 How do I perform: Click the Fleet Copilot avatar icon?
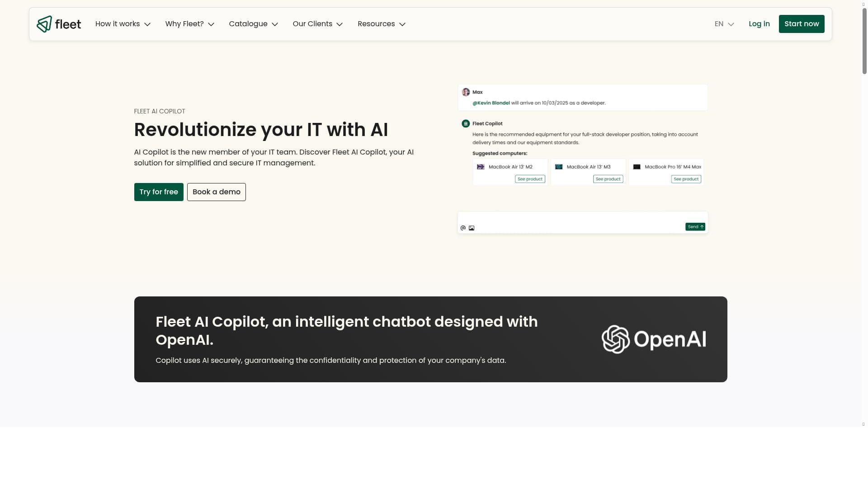(x=466, y=124)
